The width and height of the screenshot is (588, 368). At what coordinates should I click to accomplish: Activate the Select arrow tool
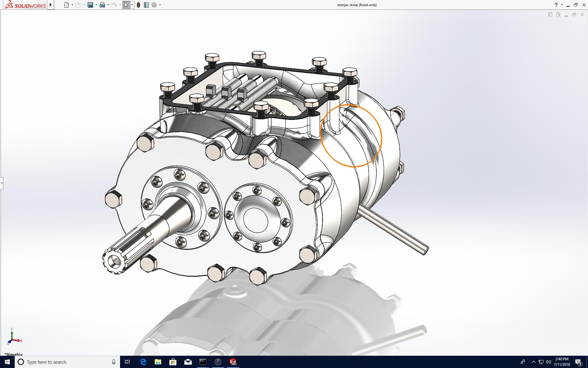pos(126,5)
